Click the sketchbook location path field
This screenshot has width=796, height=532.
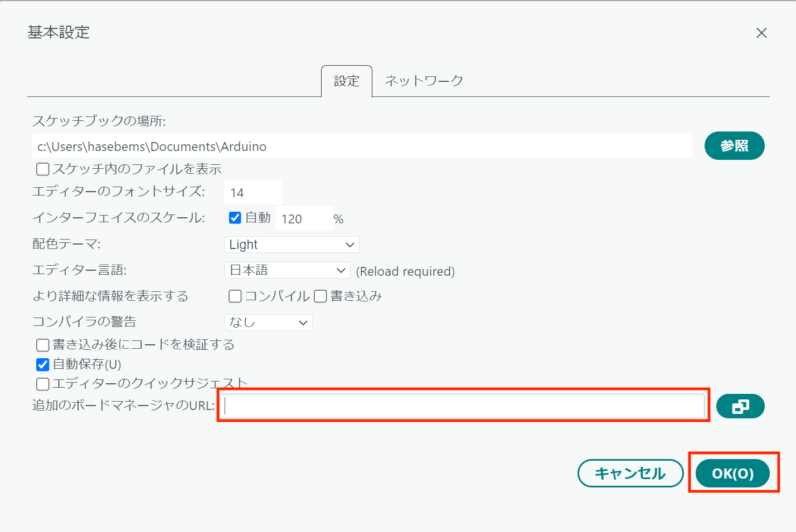362,147
